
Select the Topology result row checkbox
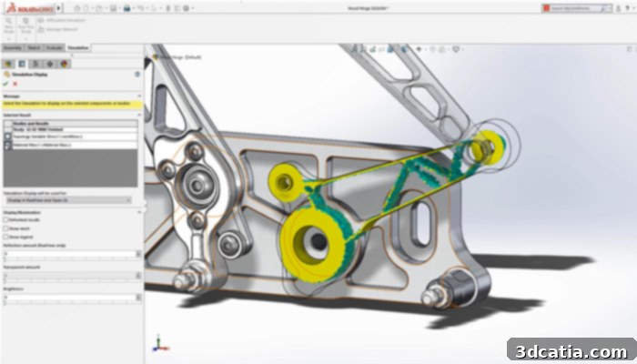(x=7, y=136)
